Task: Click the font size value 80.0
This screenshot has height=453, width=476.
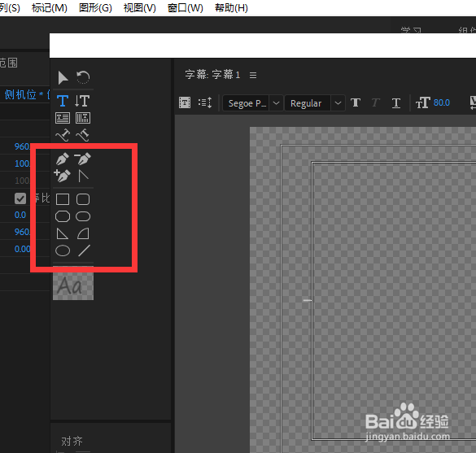Action: (x=442, y=102)
